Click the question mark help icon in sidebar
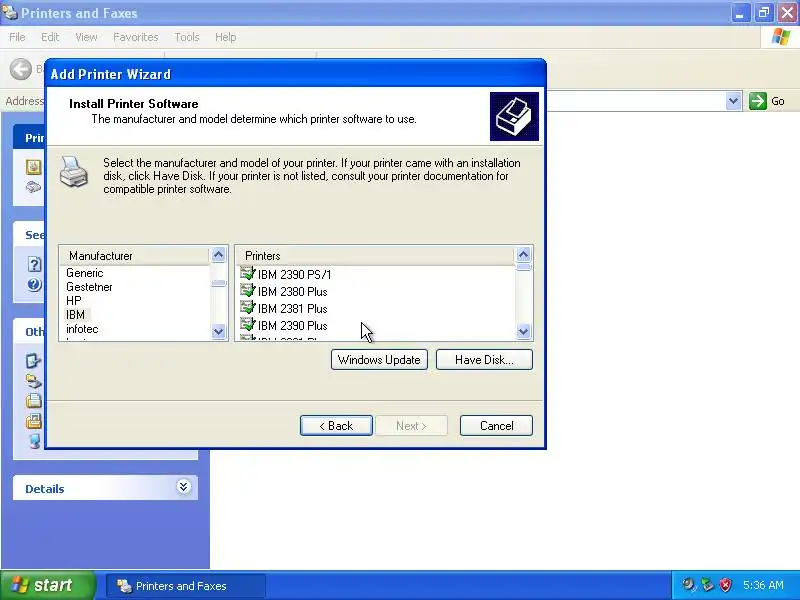The height and width of the screenshot is (600, 800). [34, 264]
